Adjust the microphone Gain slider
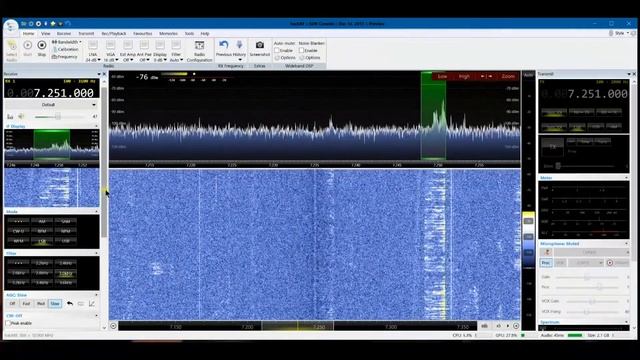Screen dimensions: 640x360 (x=587, y=277)
